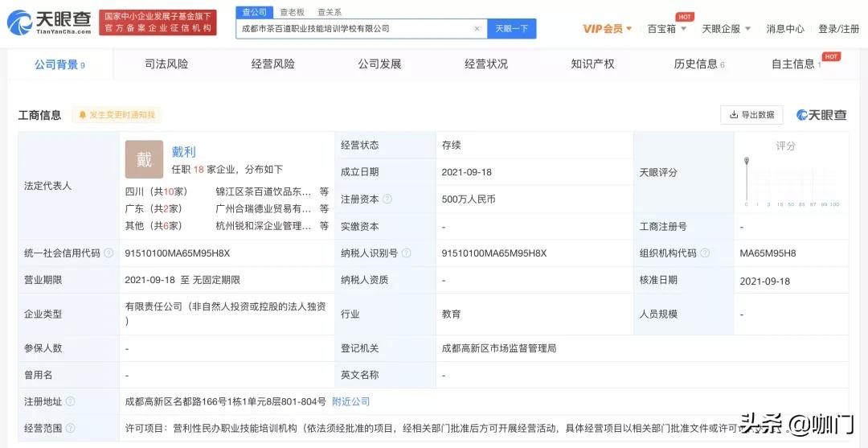Click the help icon next to 统一社会信用代码
Screen dimensions: 868x448
click(109, 253)
